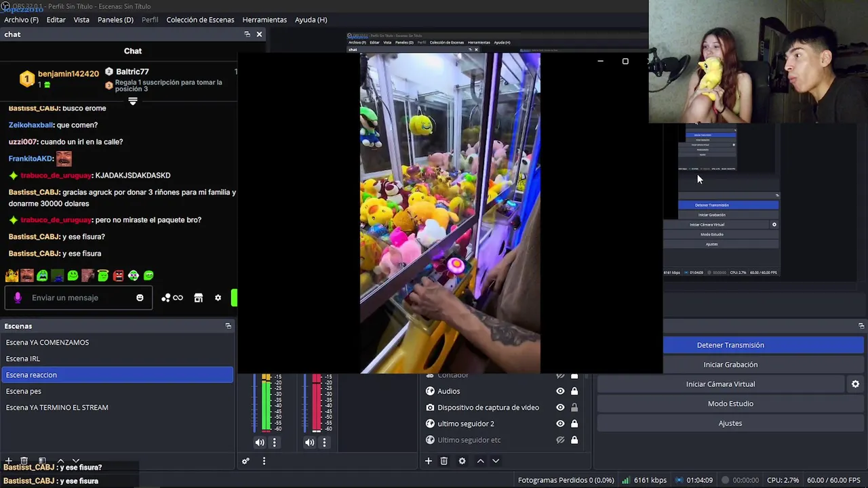Image resolution: width=868 pixels, height=488 pixels.
Task: Toggle visibility of Audios source
Action: click(560, 391)
